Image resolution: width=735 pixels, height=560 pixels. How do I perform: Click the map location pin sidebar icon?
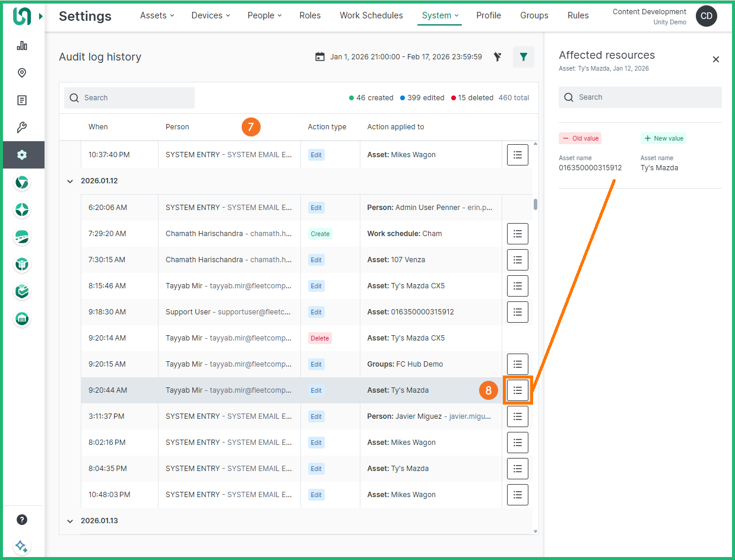tap(22, 73)
